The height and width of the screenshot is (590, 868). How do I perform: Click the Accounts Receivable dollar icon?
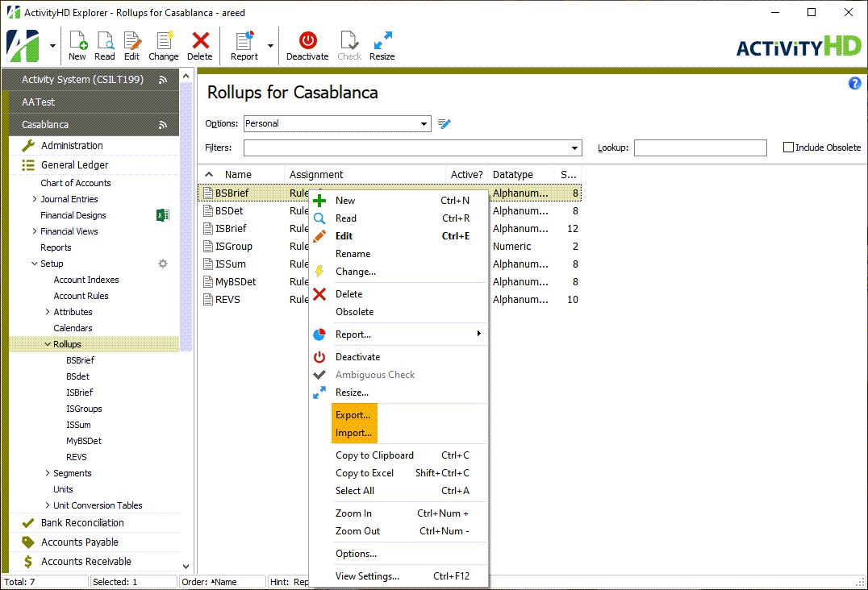(x=28, y=562)
